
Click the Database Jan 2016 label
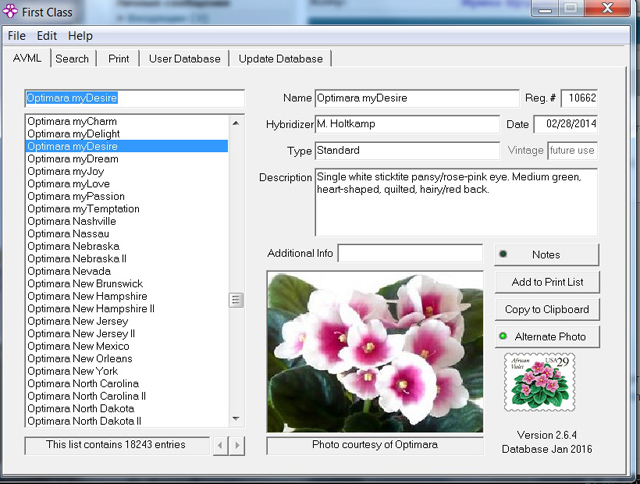[547, 449]
